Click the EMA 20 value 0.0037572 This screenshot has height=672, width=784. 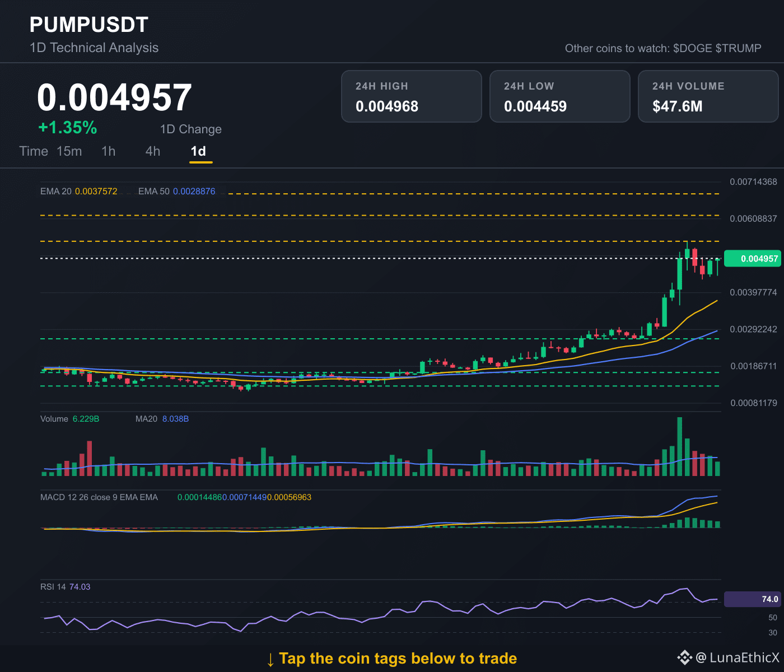pos(96,191)
